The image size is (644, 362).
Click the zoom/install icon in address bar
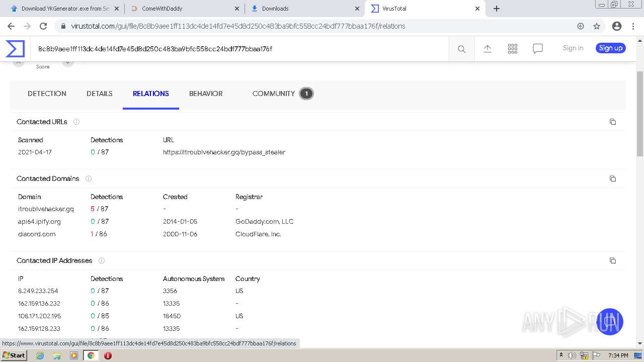pos(581,26)
